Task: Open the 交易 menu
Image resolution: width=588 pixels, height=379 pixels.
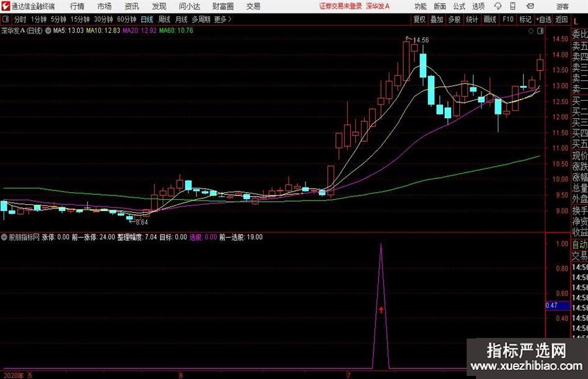Action: (x=253, y=6)
